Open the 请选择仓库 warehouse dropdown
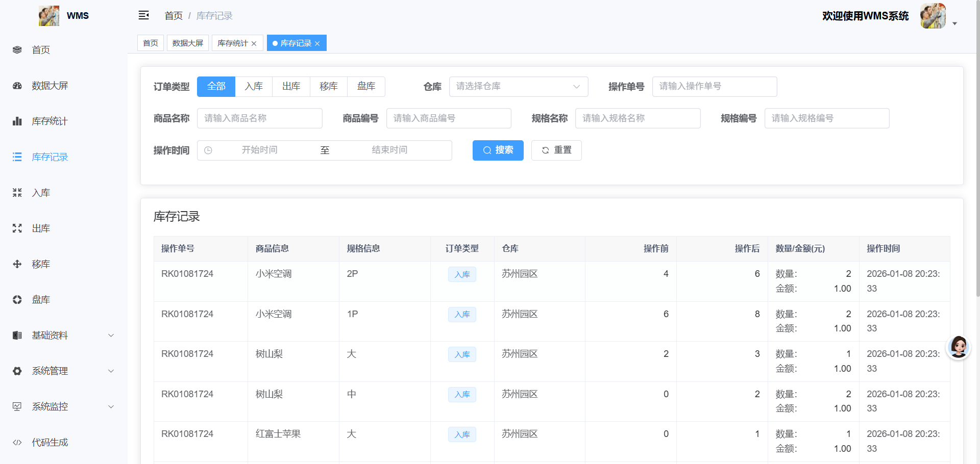The image size is (980, 464). [x=518, y=86]
